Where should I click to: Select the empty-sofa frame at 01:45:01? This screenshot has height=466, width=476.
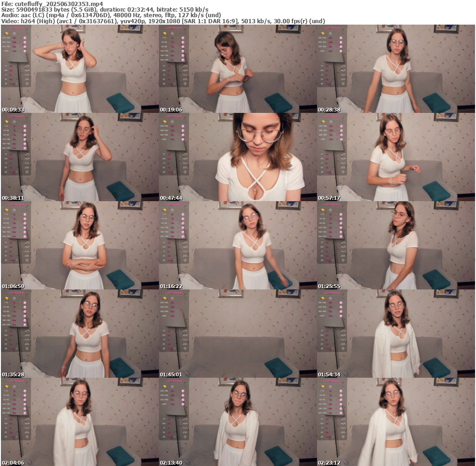238,334
